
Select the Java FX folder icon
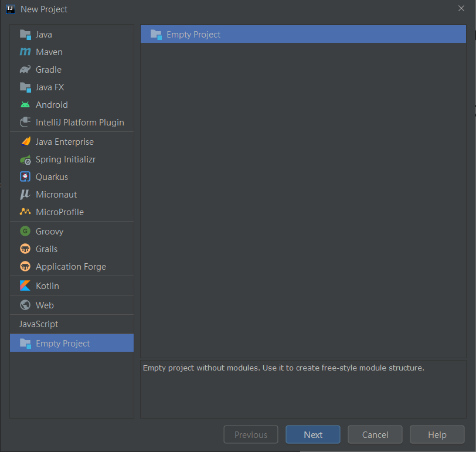coord(25,87)
